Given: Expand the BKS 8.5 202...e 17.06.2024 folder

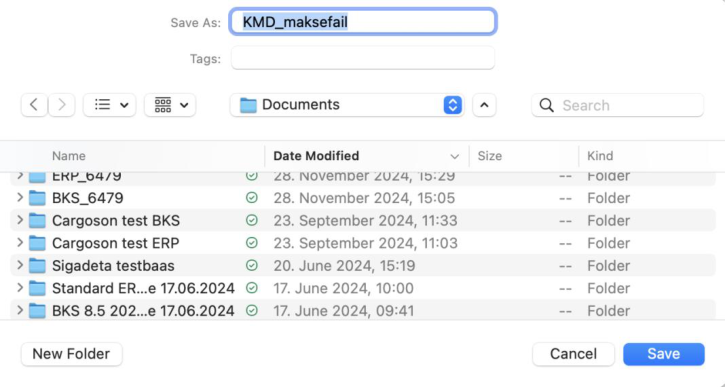Looking at the screenshot, I should point(20,310).
